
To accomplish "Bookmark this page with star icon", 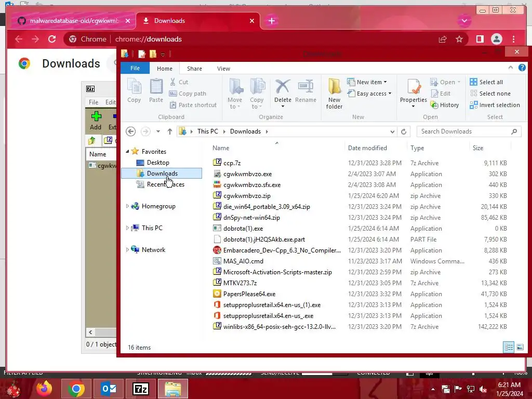I will (x=459, y=39).
